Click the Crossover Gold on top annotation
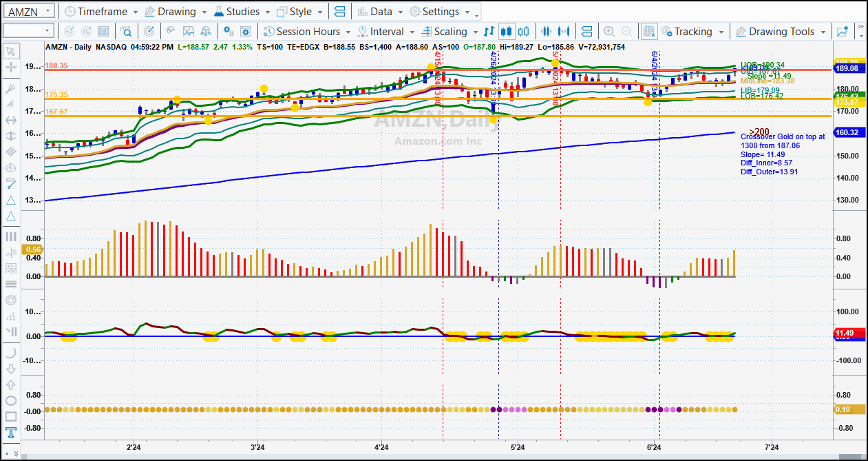868x461 pixels. [x=782, y=136]
